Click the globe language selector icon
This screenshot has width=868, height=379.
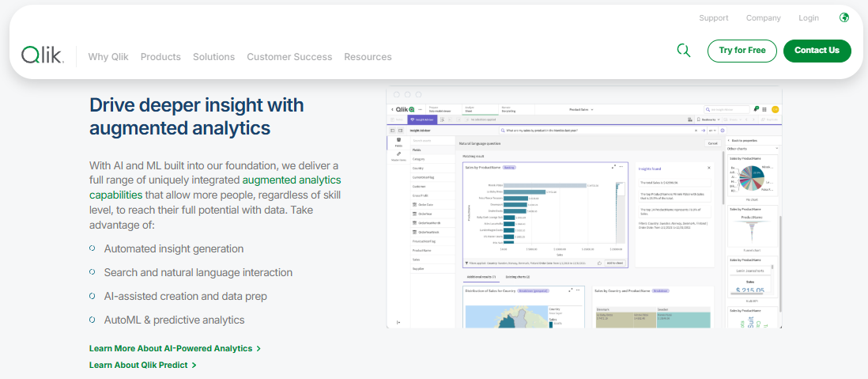843,17
